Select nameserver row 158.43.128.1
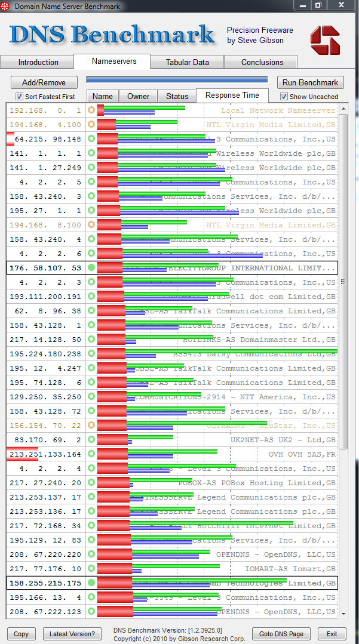Screen dimensions: 359x644 pyautogui.click(x=172, y=325)
